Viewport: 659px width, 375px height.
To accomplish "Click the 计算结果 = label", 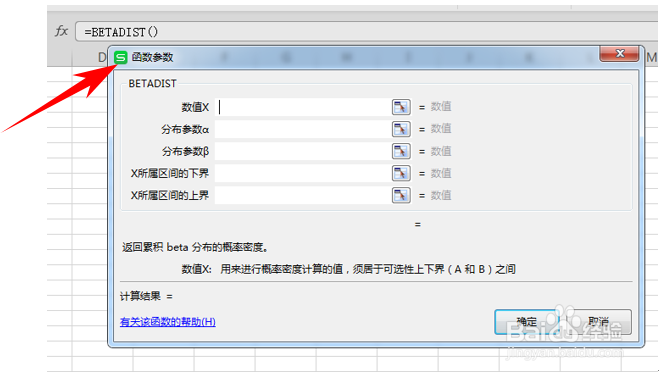I will [146, 296].
